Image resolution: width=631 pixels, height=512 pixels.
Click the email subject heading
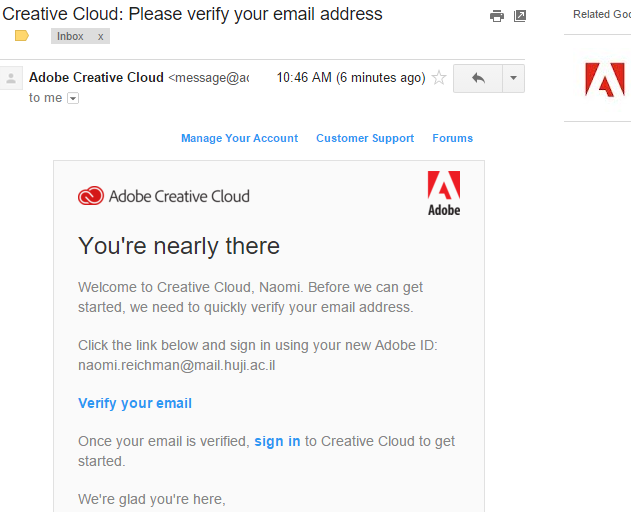tap(192, 14)
